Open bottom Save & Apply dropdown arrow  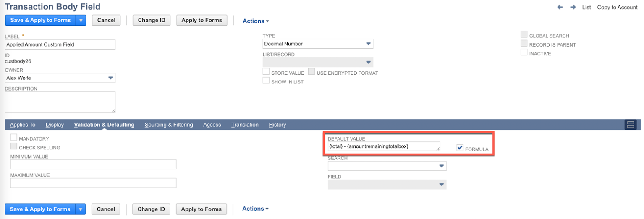point(81,209)
